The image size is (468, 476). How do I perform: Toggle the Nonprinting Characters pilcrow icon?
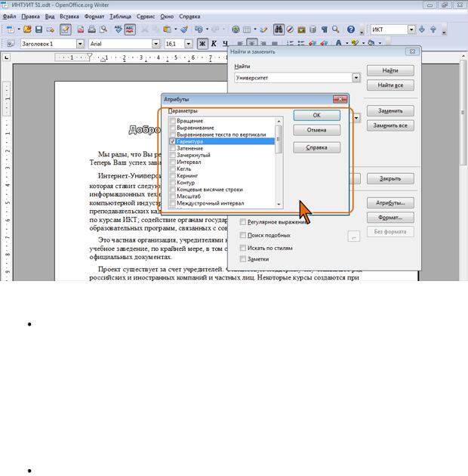click(x=325, y=29)
